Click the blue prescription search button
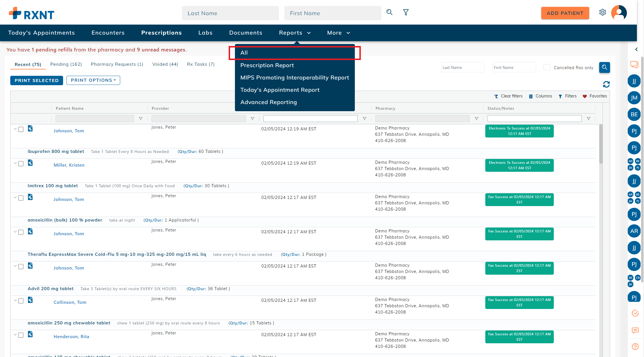The width and height of the screenshot is (644, 357). 604,67
